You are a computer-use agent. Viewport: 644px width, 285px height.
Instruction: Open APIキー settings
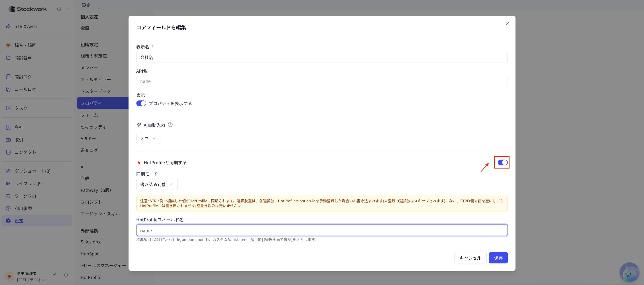(88, 138)
